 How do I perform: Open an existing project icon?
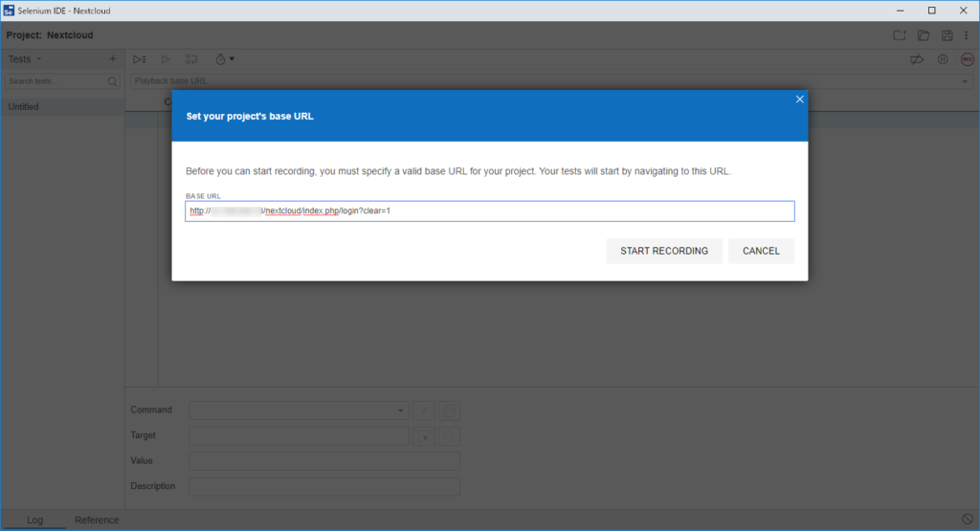(924, 35)
